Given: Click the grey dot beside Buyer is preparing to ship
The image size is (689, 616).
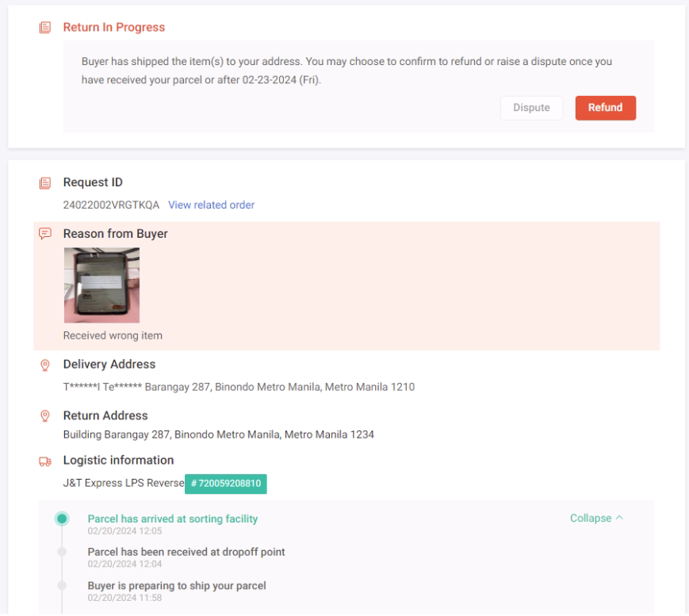Looking at the screenshot, I should tap(62, 585).
